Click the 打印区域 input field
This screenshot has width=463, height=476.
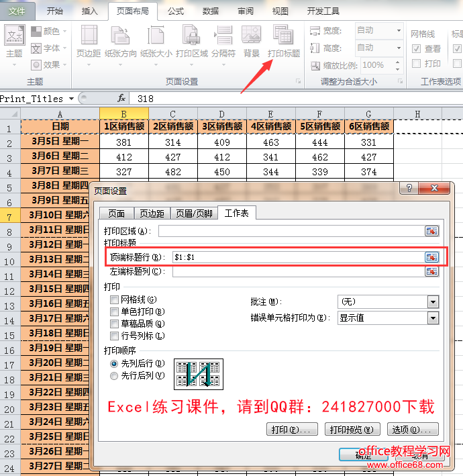[291, 231]
